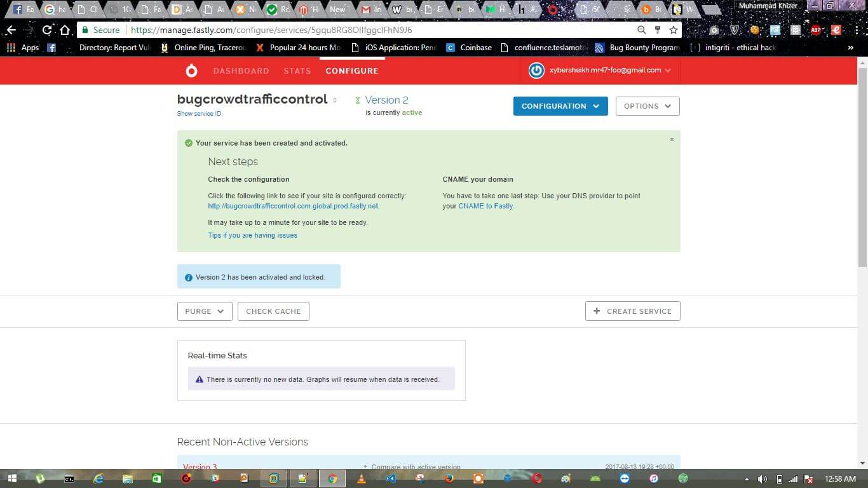Click Create Service button
Viewport: 868px width, 488px height.
point(632,311)
